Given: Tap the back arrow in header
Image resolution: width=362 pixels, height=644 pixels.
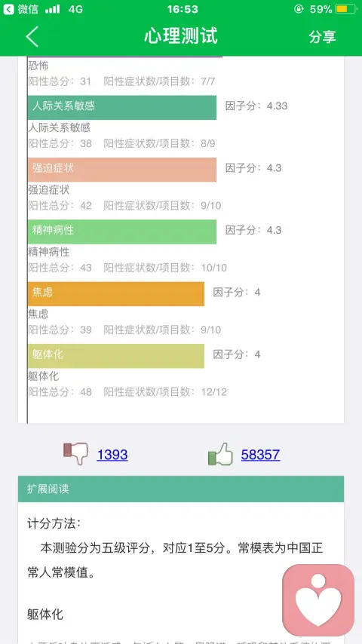Looking at the screenshot, I should pos(32,36).
